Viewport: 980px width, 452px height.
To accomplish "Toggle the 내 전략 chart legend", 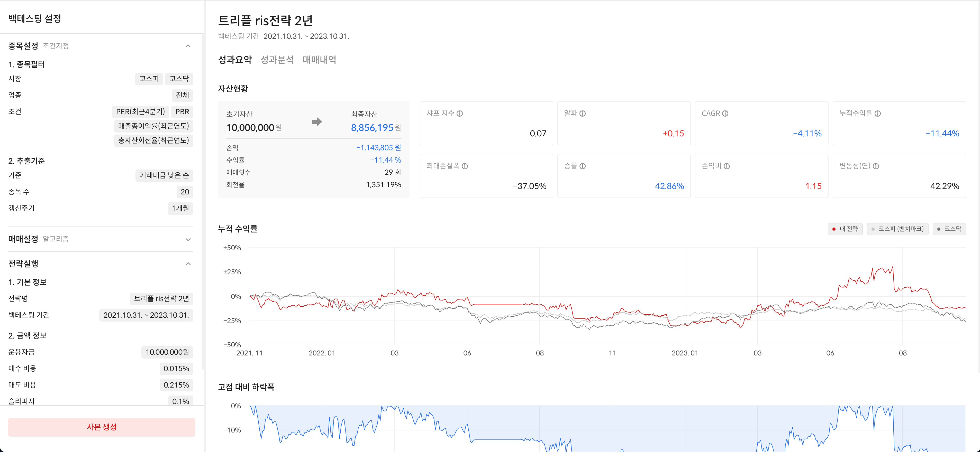I will [x=845, y=229].
